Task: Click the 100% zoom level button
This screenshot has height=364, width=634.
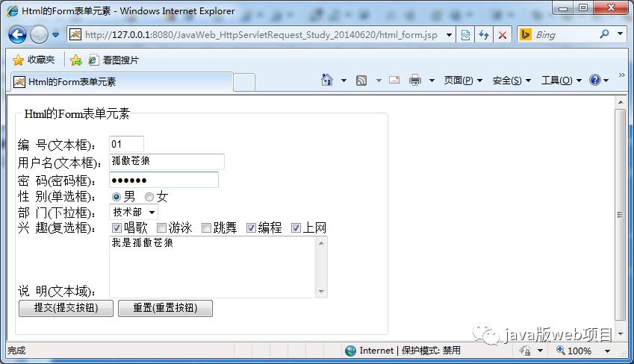Action: click(574, 351)
